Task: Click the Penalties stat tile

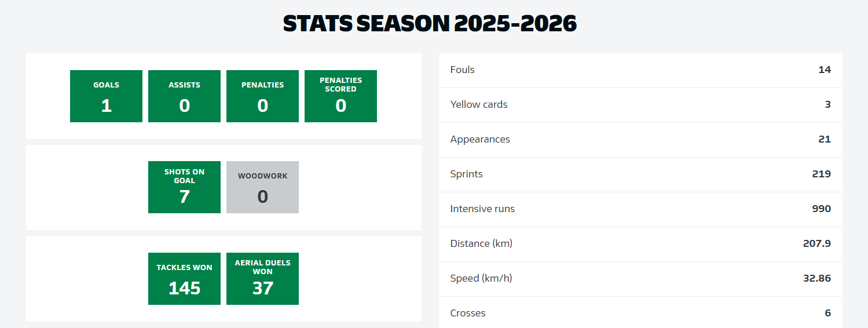Action: (262, 96)
